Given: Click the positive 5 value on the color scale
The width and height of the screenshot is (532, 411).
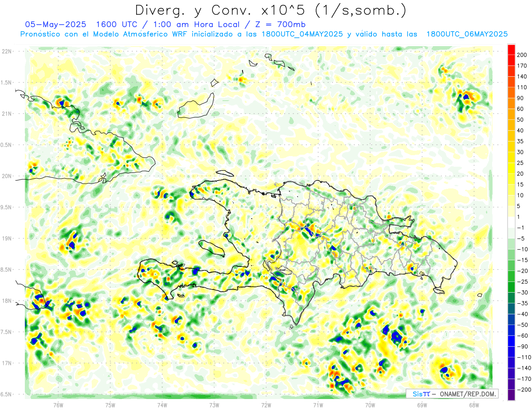Looking at the screenshot, I should [519, 206].
